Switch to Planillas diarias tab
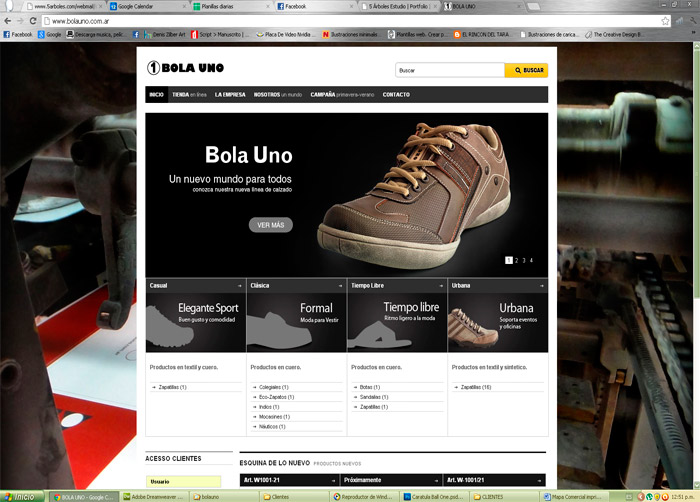This screenshot has width=700, height=502. click(229, 7)
